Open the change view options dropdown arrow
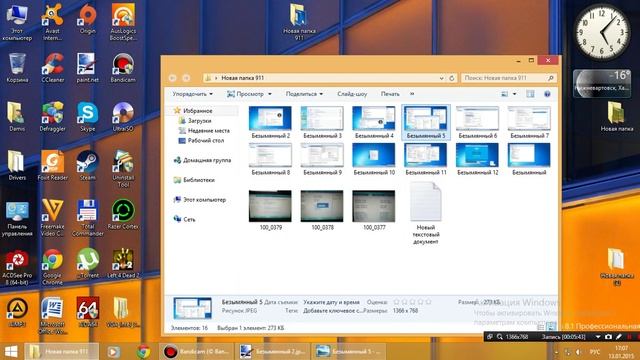 [514, 94]
